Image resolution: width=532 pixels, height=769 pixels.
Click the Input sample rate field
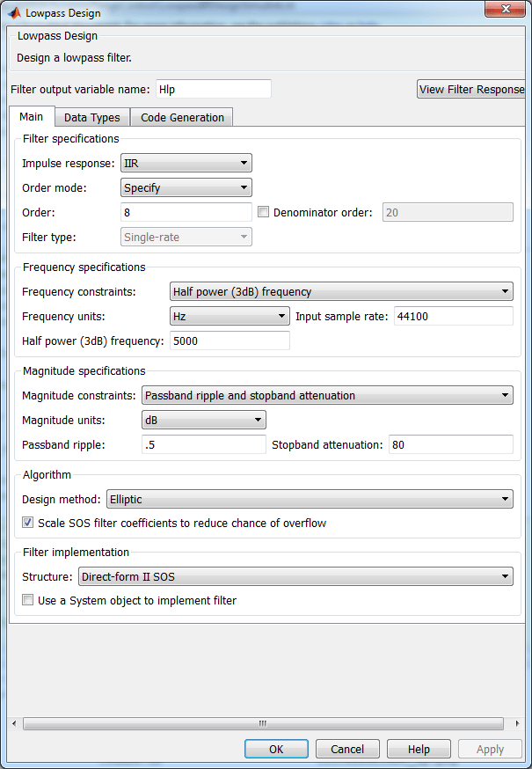(452, 316)
